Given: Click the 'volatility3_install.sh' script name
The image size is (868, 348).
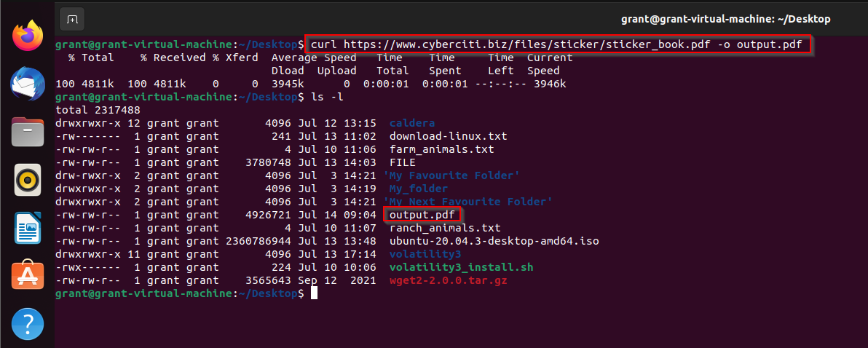Looking at the screenshot, I should 461,268.
